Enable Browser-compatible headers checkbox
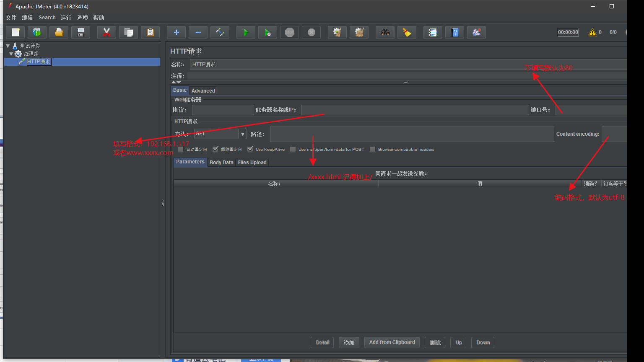The image size is (644, 362). point(372,149)
